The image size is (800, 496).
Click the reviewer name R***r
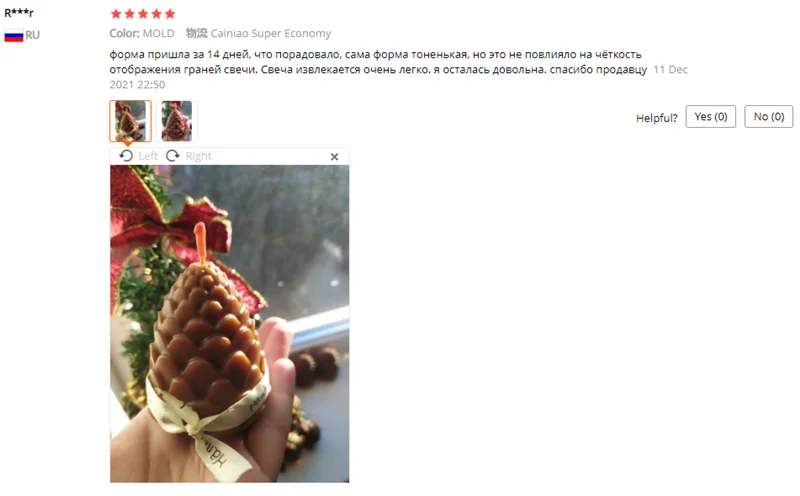pos(19,13)
